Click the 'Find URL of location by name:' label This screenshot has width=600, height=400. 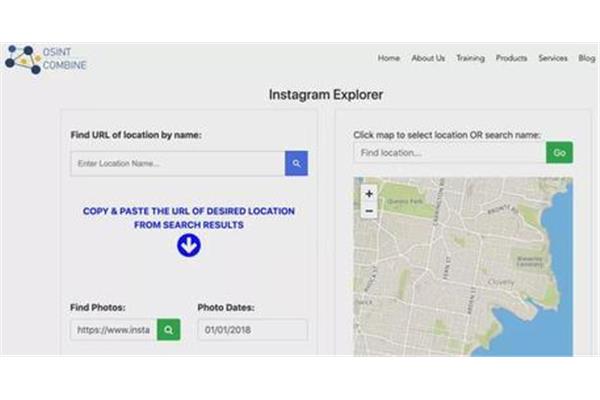point(136,135)
